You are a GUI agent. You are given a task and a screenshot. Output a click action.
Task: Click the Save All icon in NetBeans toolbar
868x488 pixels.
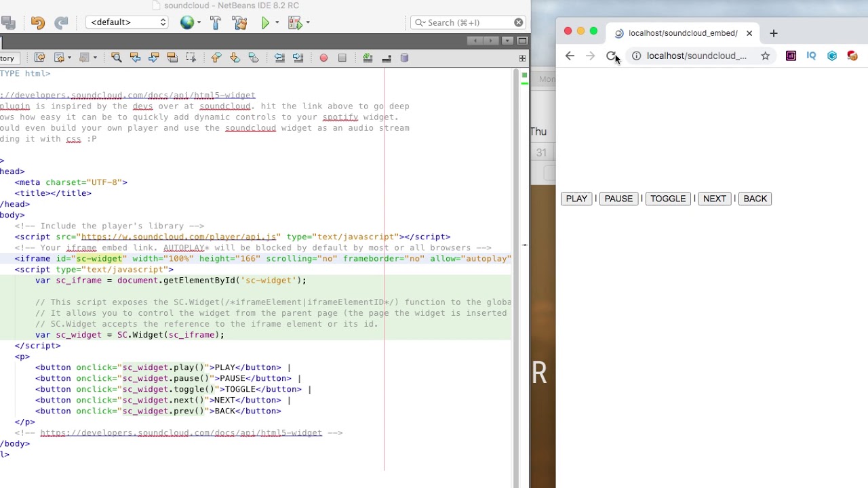click(8, 22)
